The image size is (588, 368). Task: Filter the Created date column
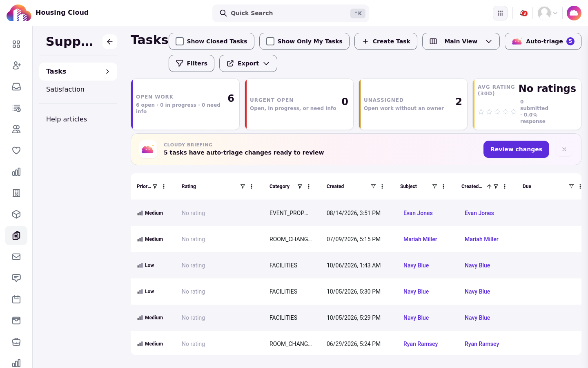point(373,186)
